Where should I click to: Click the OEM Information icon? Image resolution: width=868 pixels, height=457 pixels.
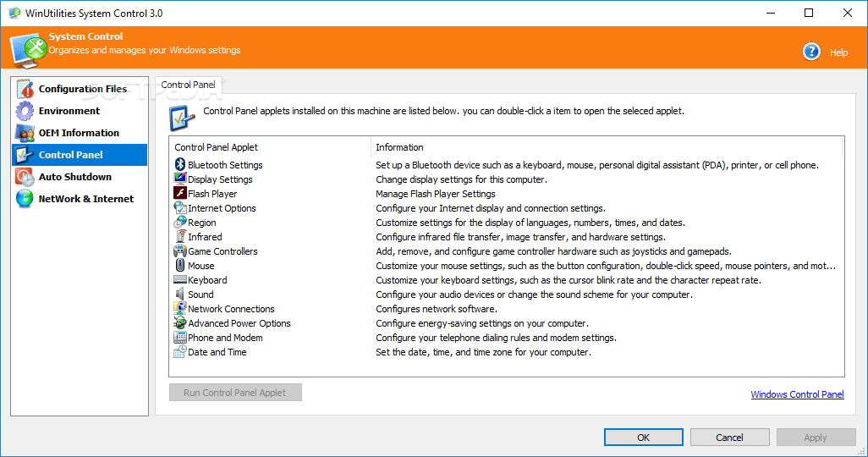click(x=25, y=133)
